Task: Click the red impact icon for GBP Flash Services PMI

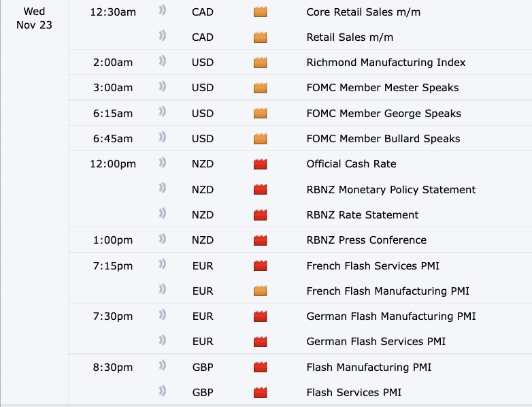Action: tap(259, 393)
